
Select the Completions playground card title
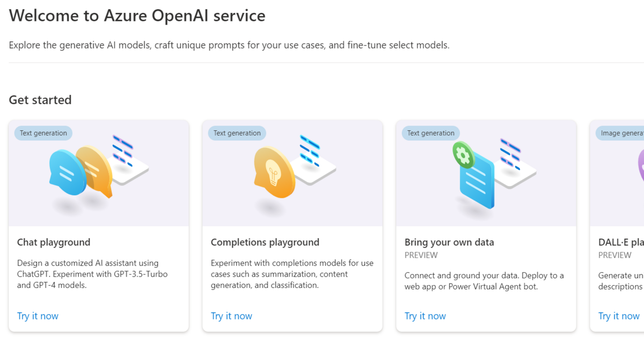(x=265, y=242)
